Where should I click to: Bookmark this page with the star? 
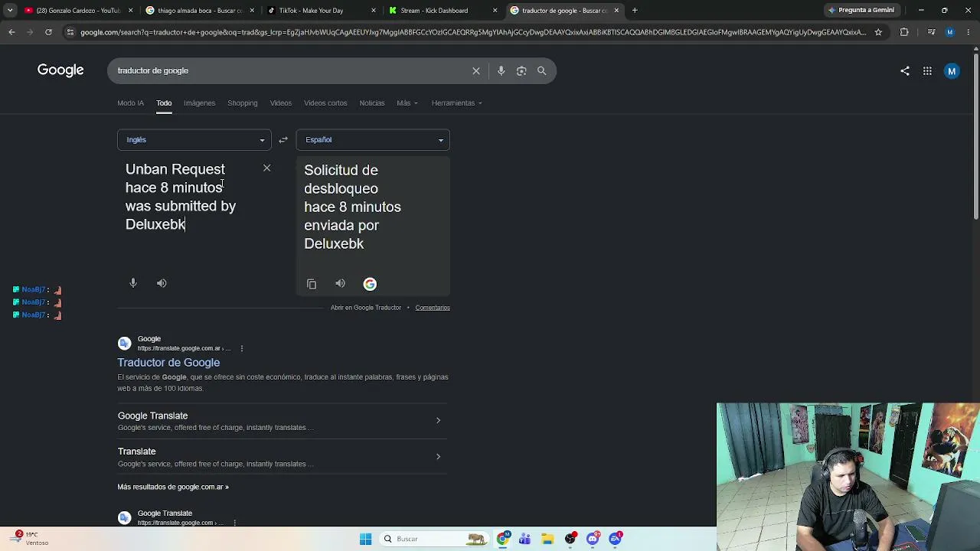pyautogui.click(x=878, y=32)
